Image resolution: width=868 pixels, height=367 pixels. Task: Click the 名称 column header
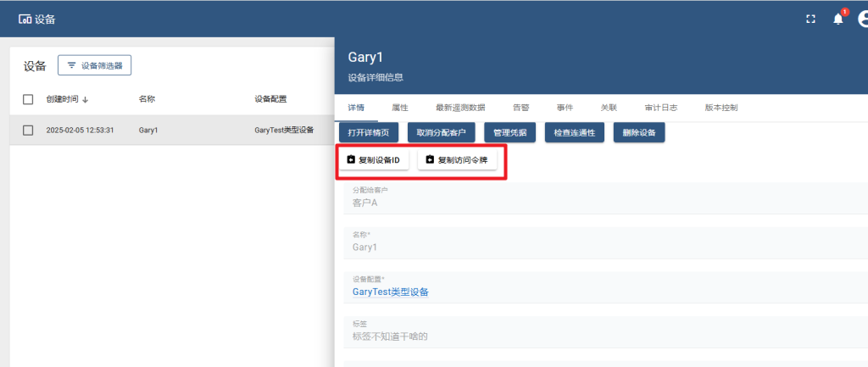147,100
